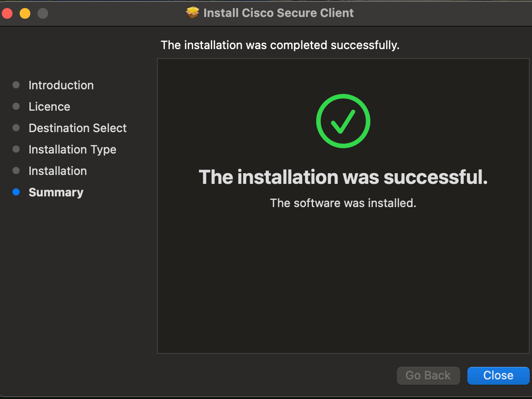Click the blue bullet beside Summary
Screen dimensions: 532x399
(x=16, y=192)
